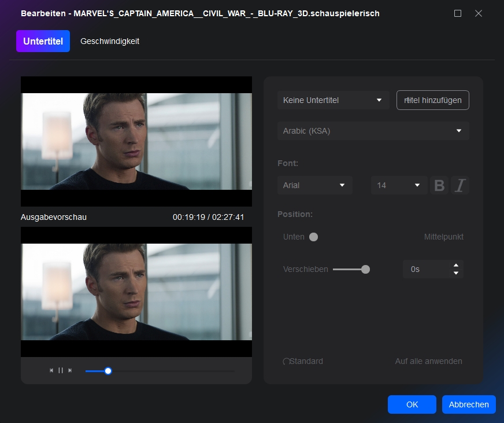Click Auf alle anwenden
Viewport: 504px width, 423px height.
(x=428, y=361)
